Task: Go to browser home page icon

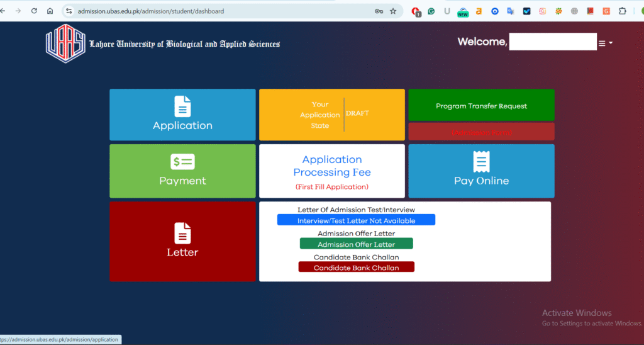Action: pyautogui.click(x=50, y=11)
